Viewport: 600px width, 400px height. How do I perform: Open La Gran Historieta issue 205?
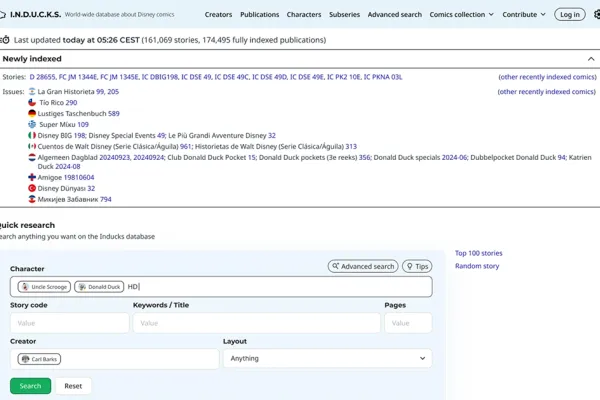click(113, 91)
